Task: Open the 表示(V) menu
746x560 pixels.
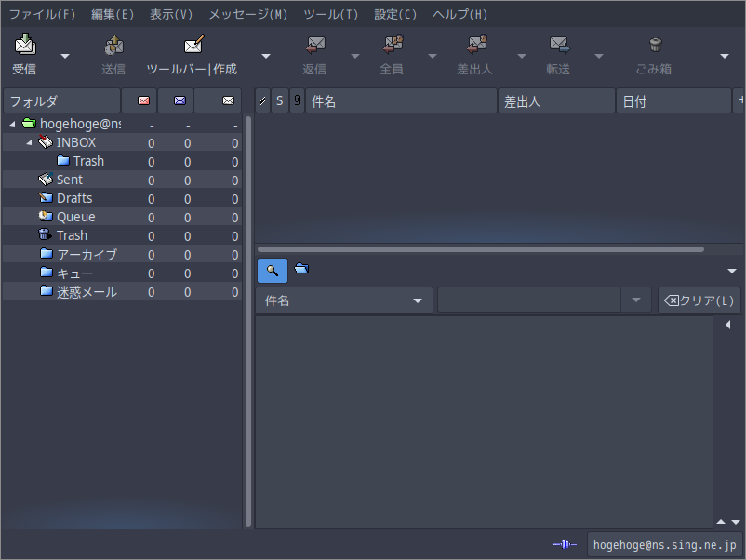Action: coord(171,14)
